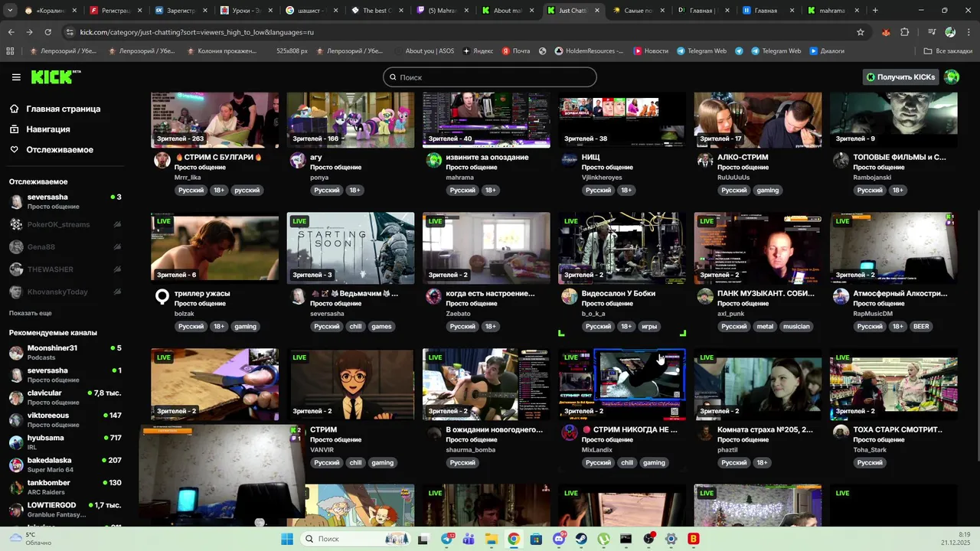Screen dimensions: 980x551
Task: Open the Chrome apps grid in bookmarks bar
Action: point(10,51)
